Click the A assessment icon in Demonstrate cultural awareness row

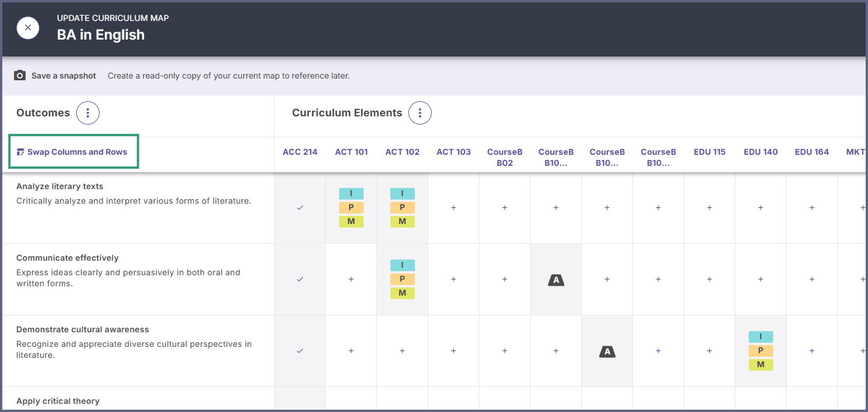(607, 351)
